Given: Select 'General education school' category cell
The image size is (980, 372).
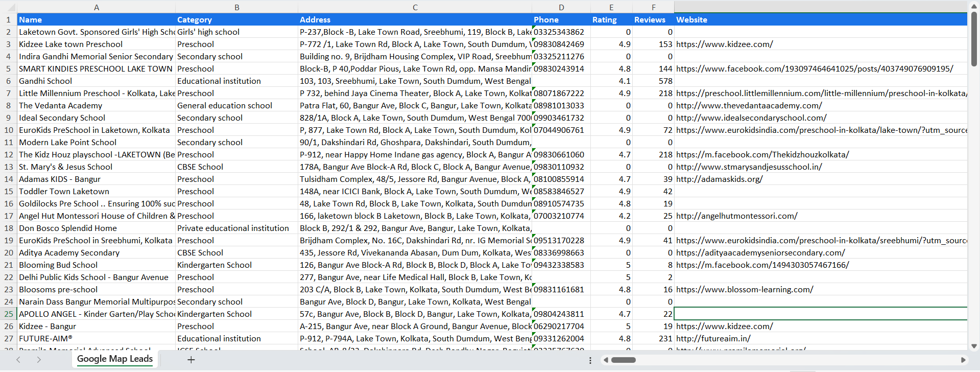Looking at the screenshot, I should pos(236,105).
